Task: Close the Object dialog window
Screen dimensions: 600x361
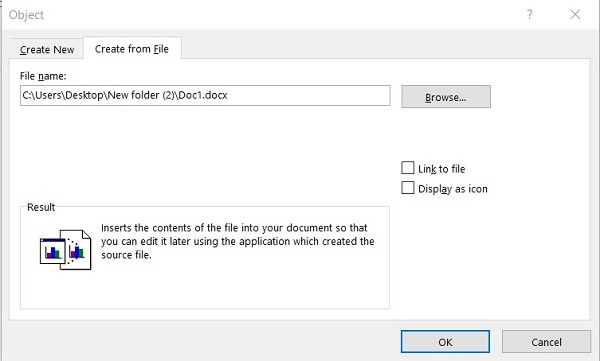Action: [575, 15]
